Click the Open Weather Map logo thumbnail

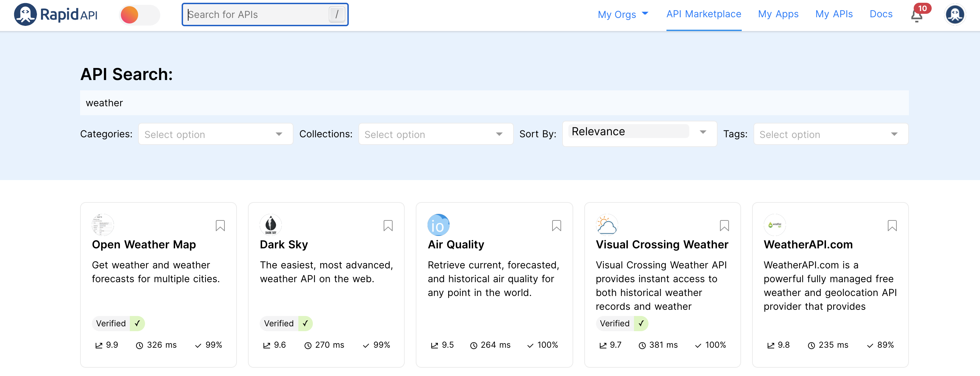103,225
